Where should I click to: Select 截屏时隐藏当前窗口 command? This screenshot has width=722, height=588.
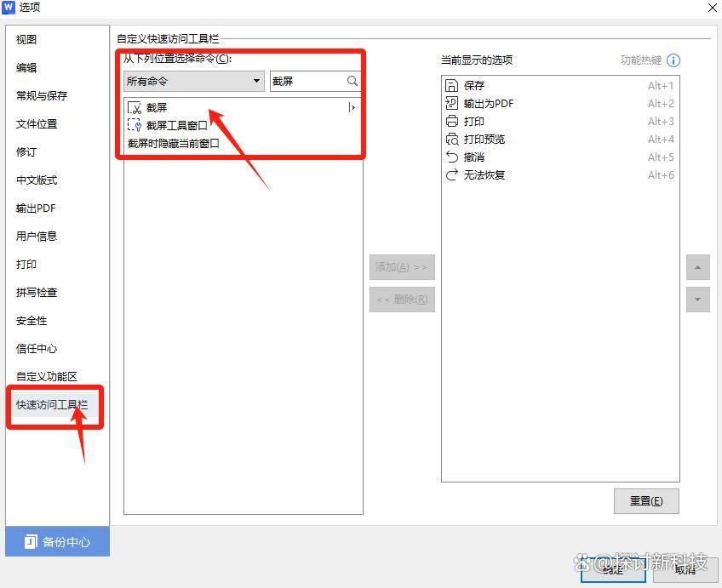(174, 144)
